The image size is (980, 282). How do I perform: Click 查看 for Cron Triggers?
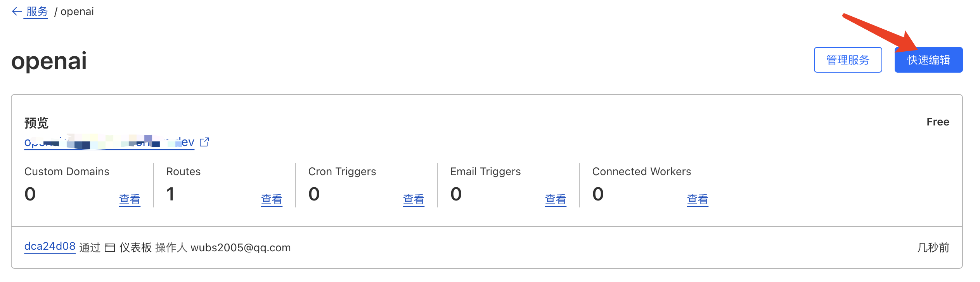pos(413,199)
